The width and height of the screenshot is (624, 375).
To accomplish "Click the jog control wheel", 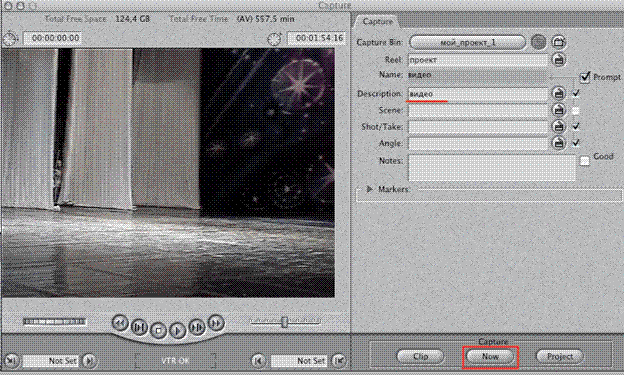I will (55, 321).
